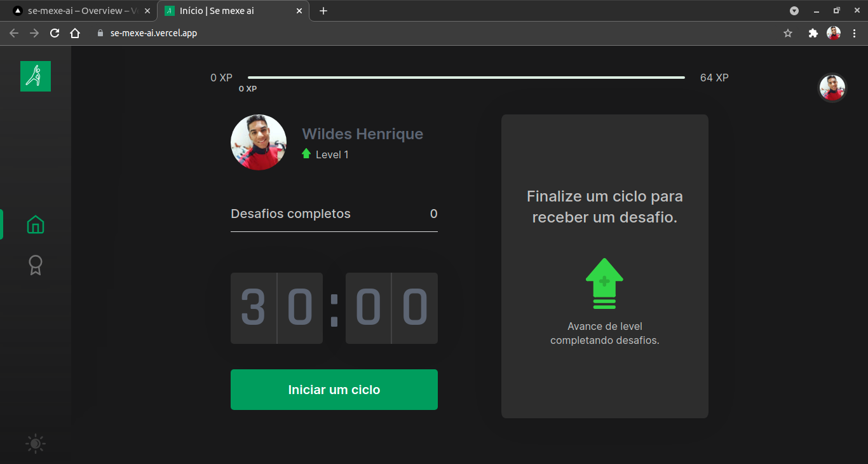Click the green Se mexe ai logo

pyautogui.click(x=36, y=76)
